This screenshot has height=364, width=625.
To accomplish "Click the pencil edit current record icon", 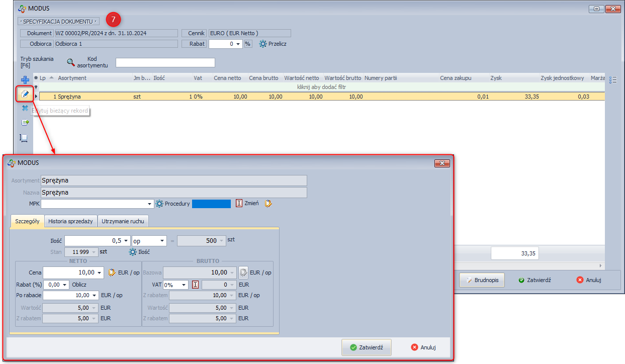I will point(25,94).
